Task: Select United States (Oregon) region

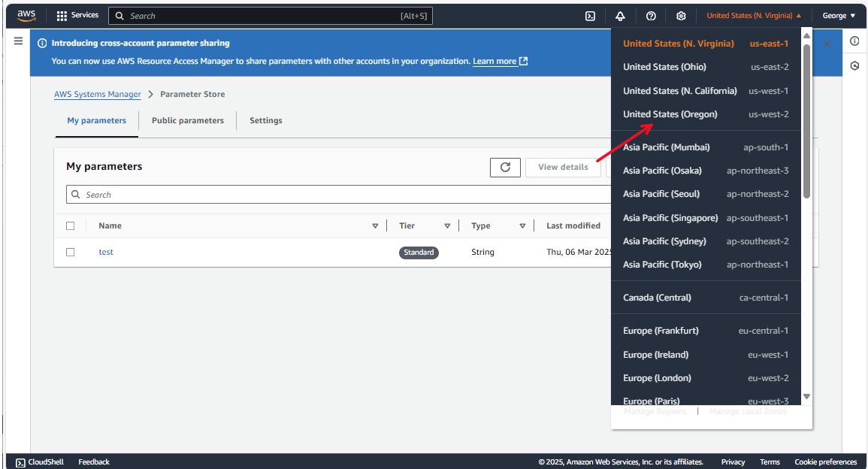Action: point(706,115)
